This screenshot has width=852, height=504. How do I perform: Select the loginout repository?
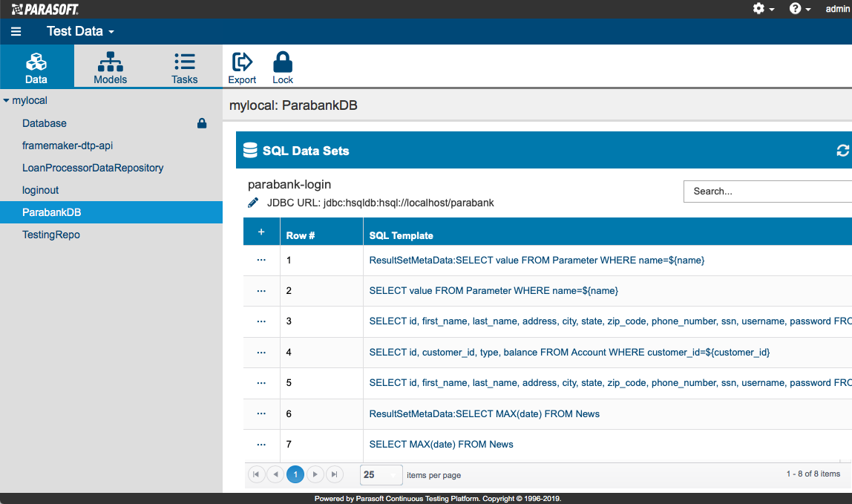click(40, 190)
